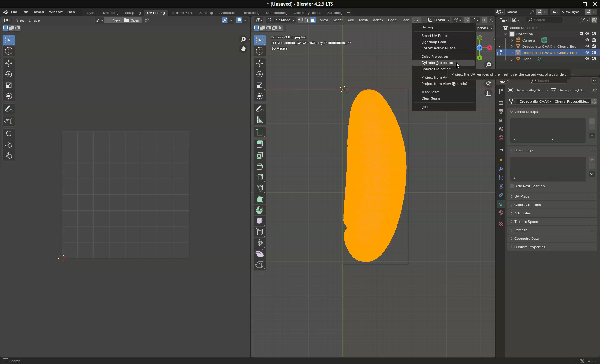This screenshot has width=600, height=364.
Task: Open the Material properties tab
Action: coord(501,213)
